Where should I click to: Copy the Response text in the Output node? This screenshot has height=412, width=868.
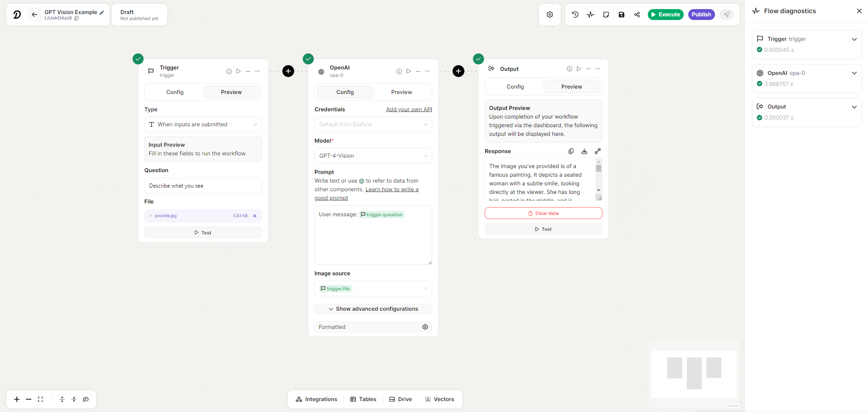click(571, 151)
